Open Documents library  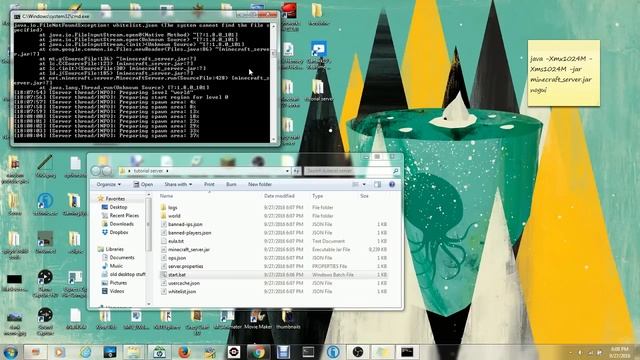pos(122,258)
